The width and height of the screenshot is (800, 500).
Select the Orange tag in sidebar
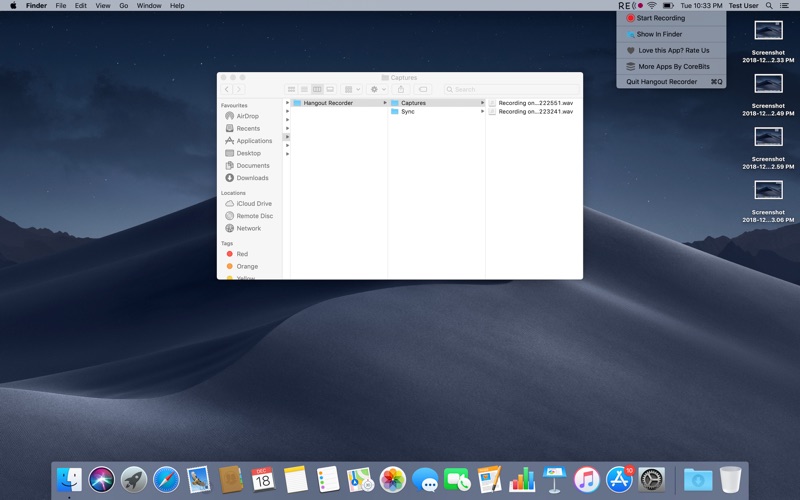(243, 266)
